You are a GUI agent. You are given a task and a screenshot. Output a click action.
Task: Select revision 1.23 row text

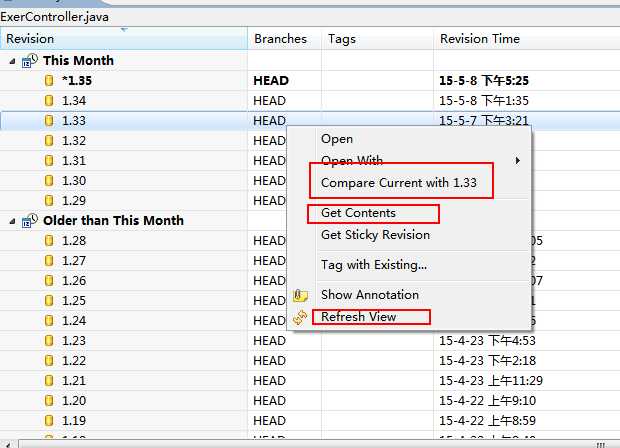point(74,340)
